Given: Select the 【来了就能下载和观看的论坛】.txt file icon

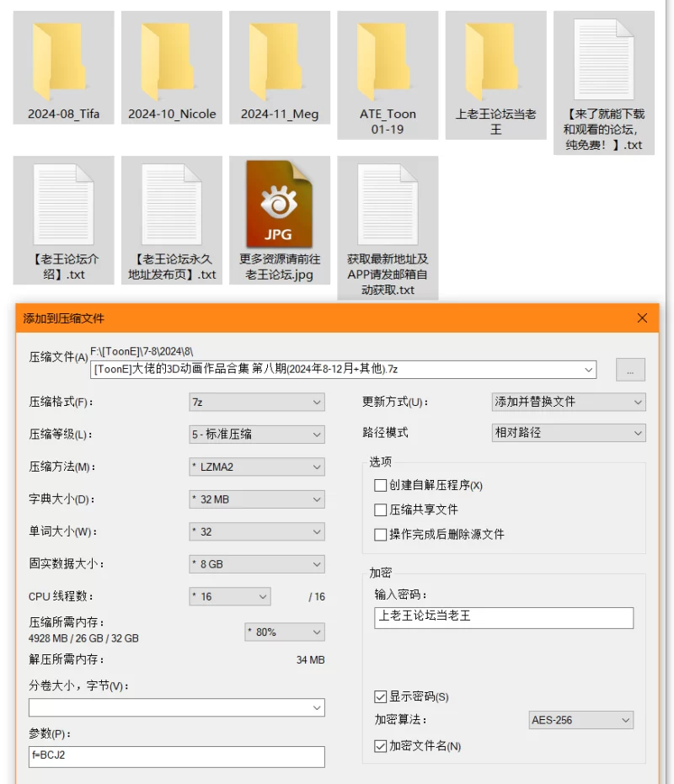Looking at the screenshot, I should (x=604, y=59).
